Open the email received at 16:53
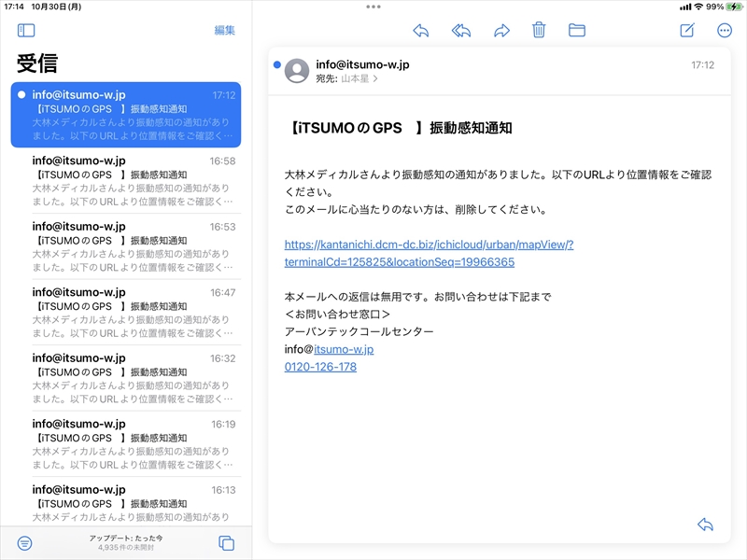The width and height of the screenshot is (747, 560). [x=126, y=246]
